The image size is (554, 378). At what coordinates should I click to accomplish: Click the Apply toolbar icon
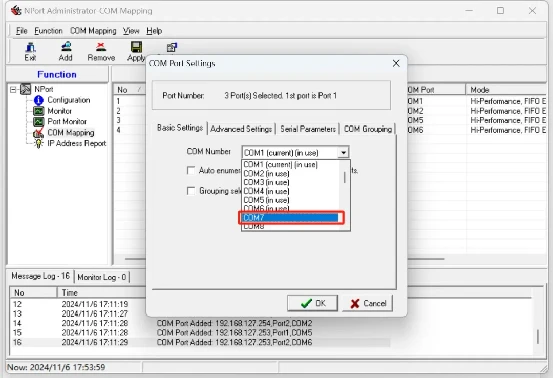point(136,52)
